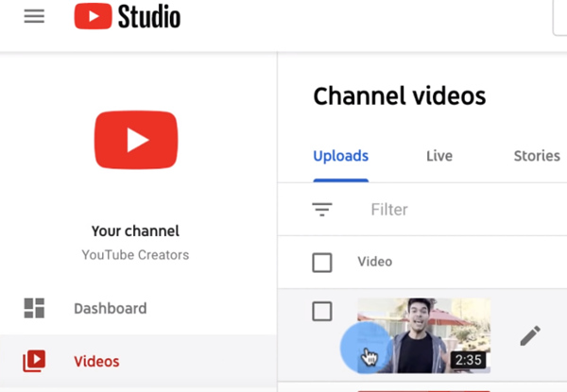Select the Videos sidebar label

(x=96, y=361)
